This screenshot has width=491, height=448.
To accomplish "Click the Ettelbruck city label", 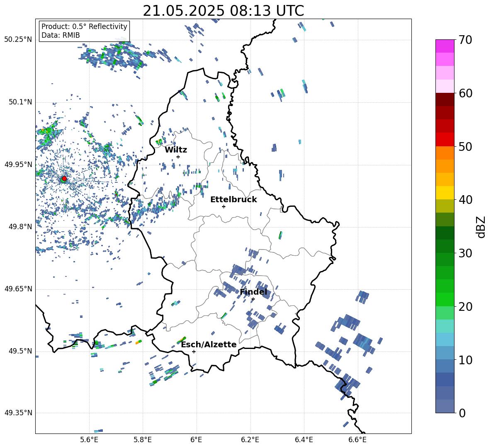I will click(x=233, y=200).
